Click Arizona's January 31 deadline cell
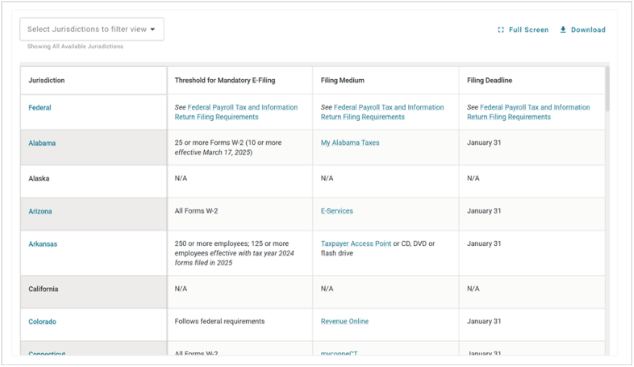This screenshot has height=367, width=634. pos(532,214)
